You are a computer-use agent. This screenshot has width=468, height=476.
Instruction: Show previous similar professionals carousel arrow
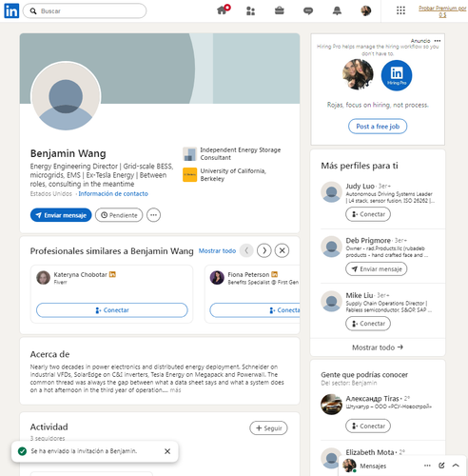pyautogui.click(x=246, y=250)
